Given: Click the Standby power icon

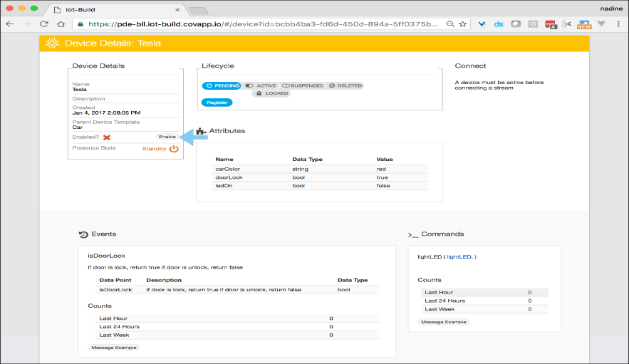Looking at the screenshot, I should [x=174, y=149].
